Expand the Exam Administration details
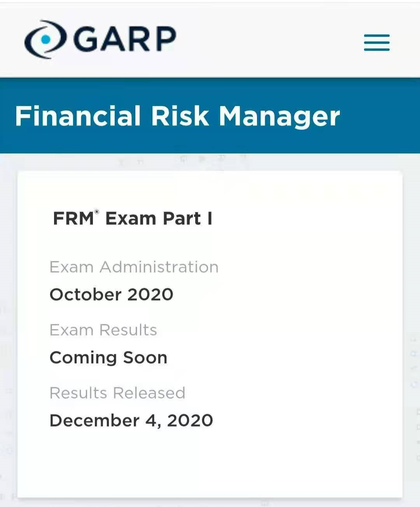Image resolution: width=420 pixels, height=507 pixels. [x=134, y=267]
